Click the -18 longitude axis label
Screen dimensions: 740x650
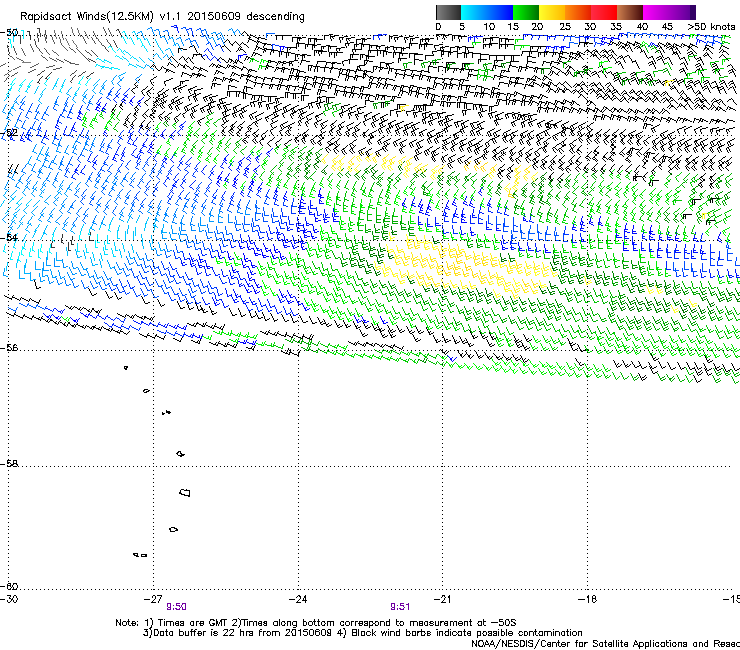[587, 599]
